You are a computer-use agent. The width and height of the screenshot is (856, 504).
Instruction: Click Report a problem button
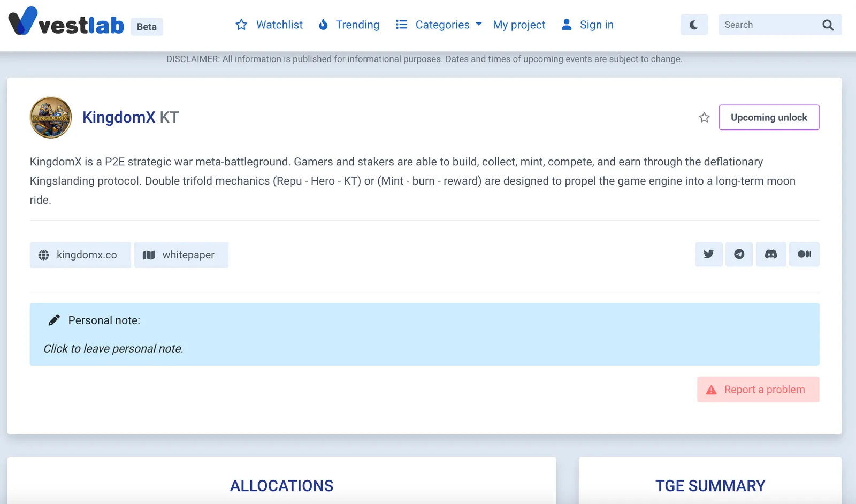[x=758, y=390]
